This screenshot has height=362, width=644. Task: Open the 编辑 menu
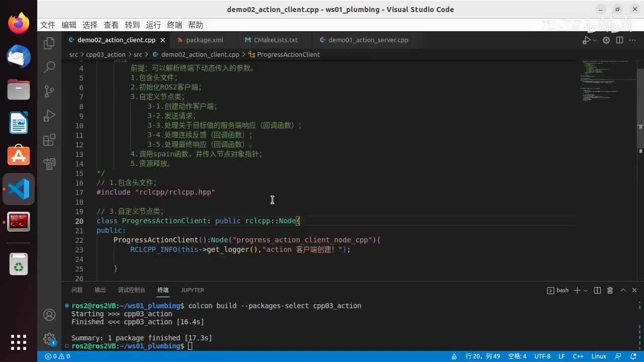point(69,25)
